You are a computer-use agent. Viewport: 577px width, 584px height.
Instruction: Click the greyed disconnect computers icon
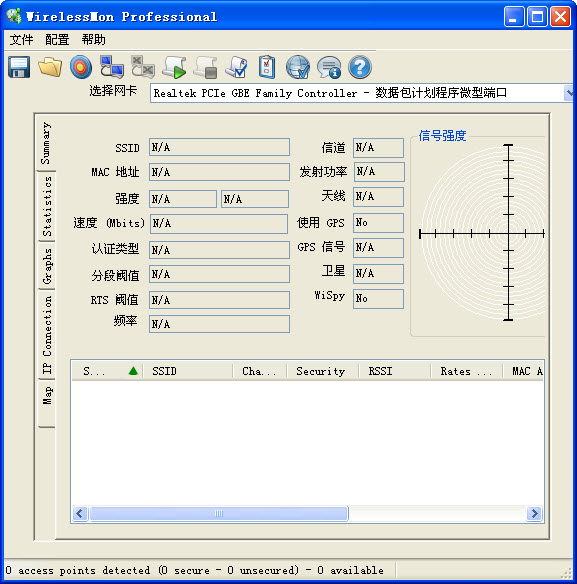143,67
